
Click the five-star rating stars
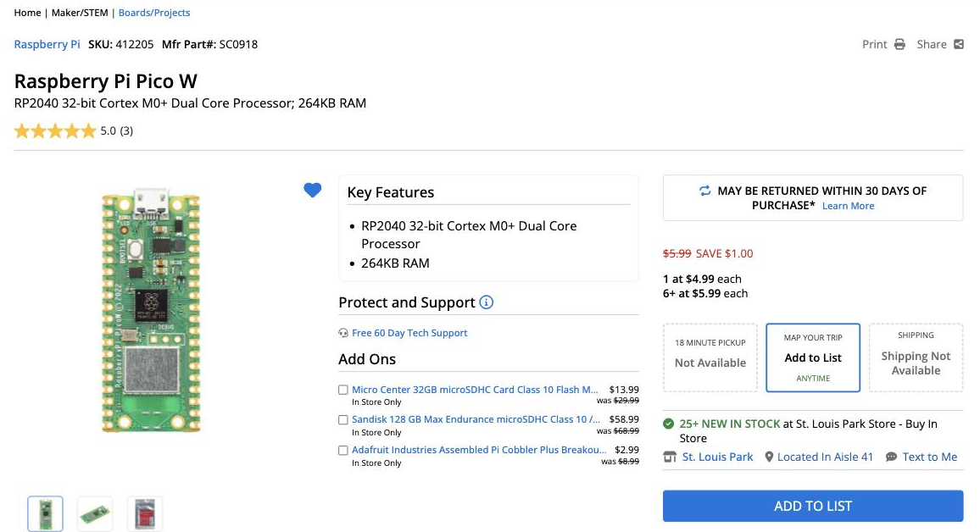[55, 130]
